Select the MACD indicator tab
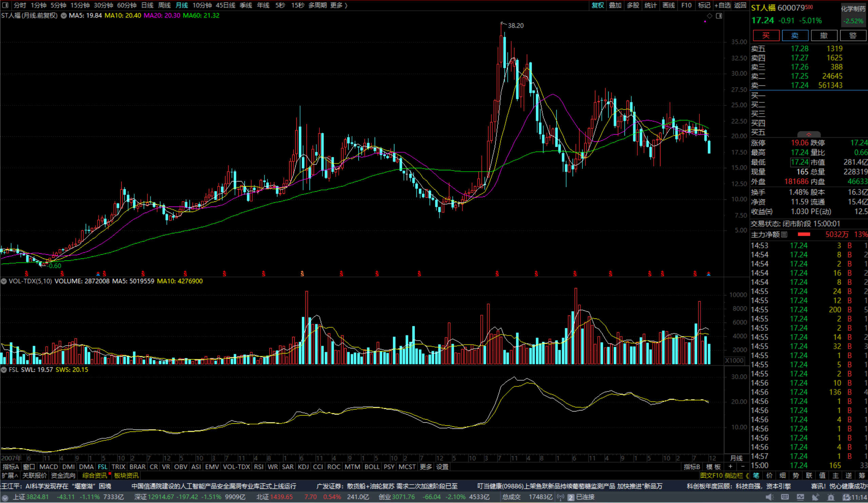This screenshot has width=868, height=503. point(48,467)
